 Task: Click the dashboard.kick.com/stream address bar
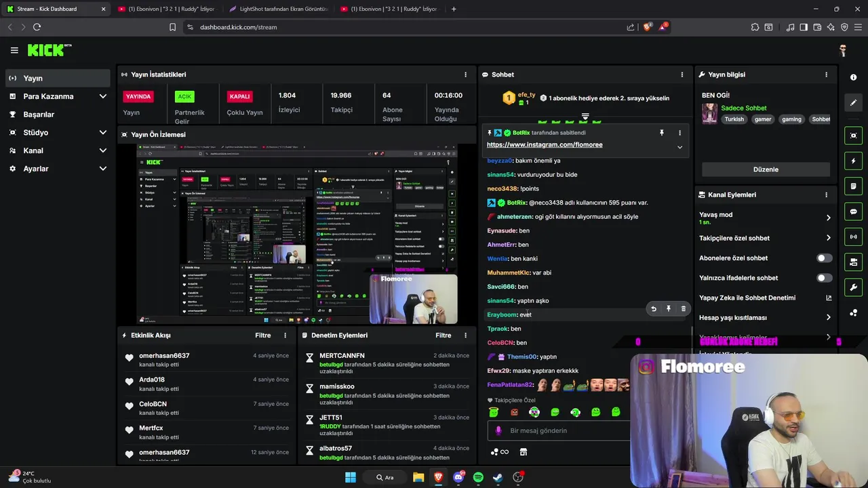click(x=407, y=27)
